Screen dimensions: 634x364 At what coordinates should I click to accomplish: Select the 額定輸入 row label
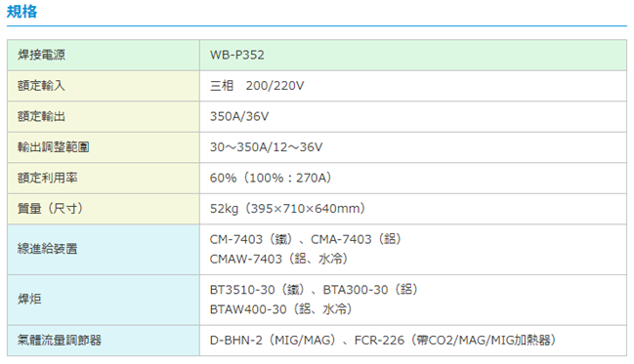click(104, 86)
